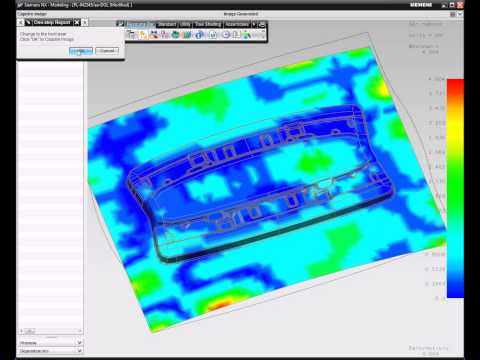The height and width of the screenshot is (360, 480).
Task: Expand the Dependencies panel section
Action: click(51, 351)
